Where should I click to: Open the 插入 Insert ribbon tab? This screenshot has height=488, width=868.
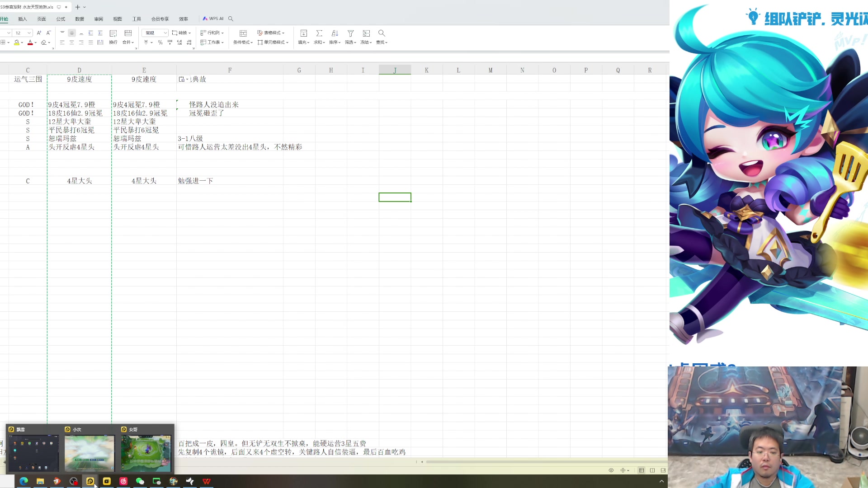pyautogui.click(x=23, y=19)
